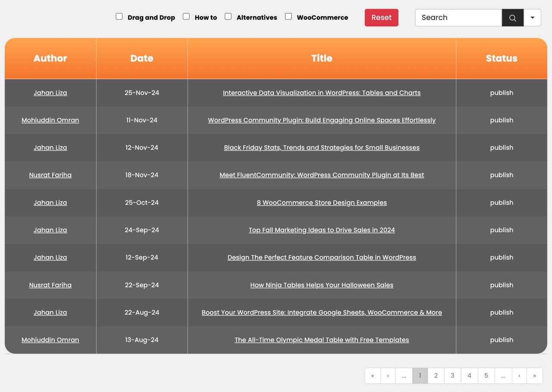The image size is (552, 392).
Task: Click the date cell 12-Sep-24
Action: [142, 257]
